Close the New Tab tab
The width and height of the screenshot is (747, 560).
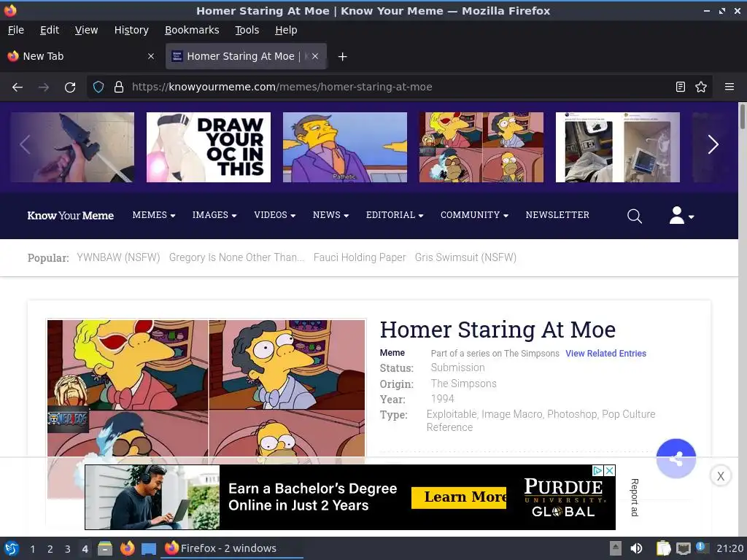click(151, 56)
